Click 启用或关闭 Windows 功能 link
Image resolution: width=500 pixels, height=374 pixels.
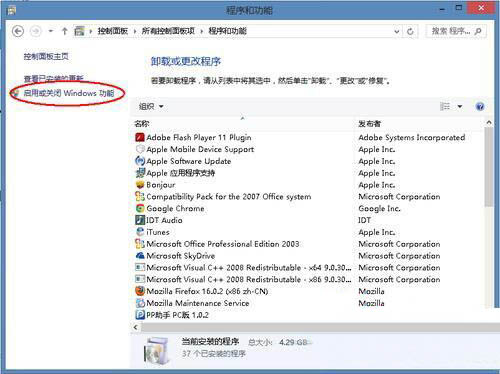point(69,93)
